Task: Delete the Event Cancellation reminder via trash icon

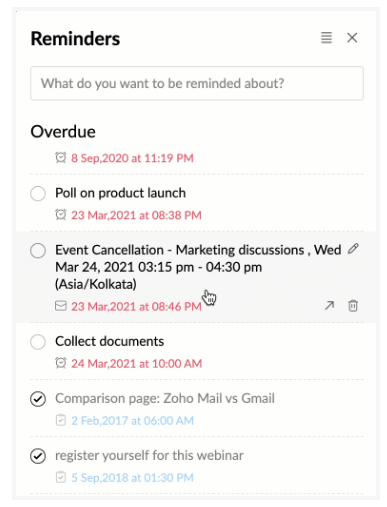Action: [353, 306]
